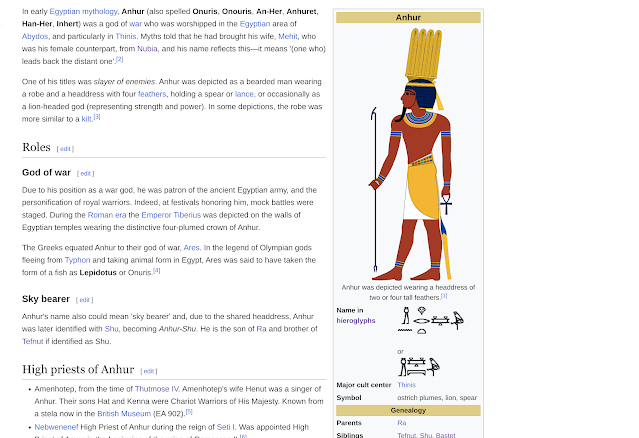Open the Thutmose IV link
Screen dimensions: 639x438
156,389
